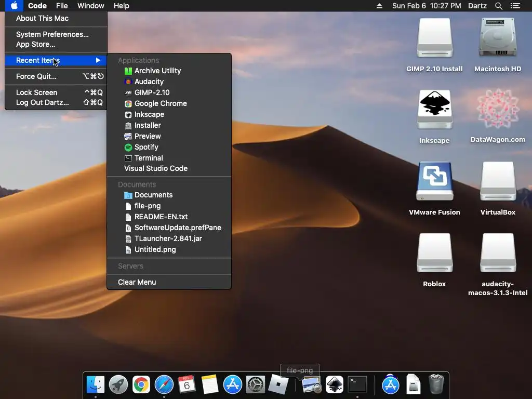Open Inkscape icon in the Dock
The height and width of the screenshot is (399, 532).
[335, 384]
